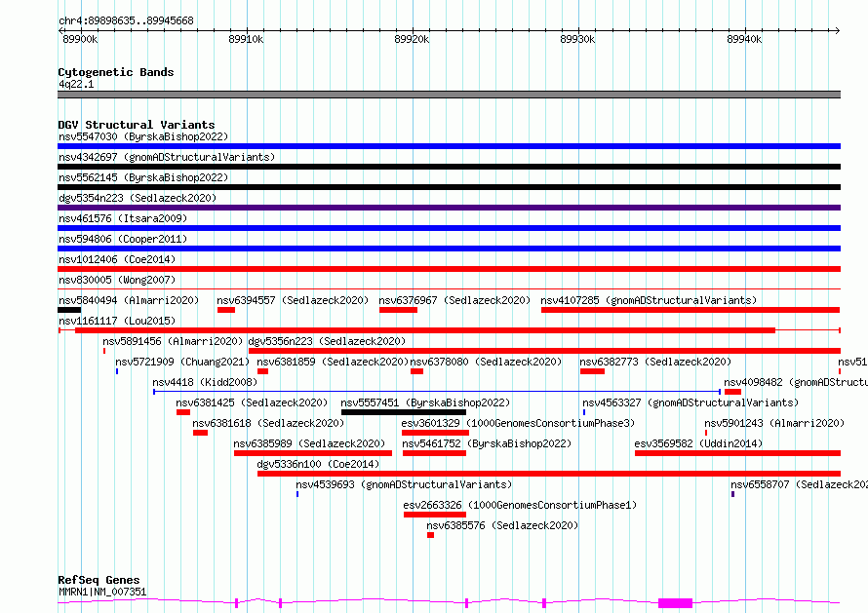This screenshot has height=613, width=868.
Task: Select nsv6378080 (Sedlazeck2020) label
Action: pos(486,362)
